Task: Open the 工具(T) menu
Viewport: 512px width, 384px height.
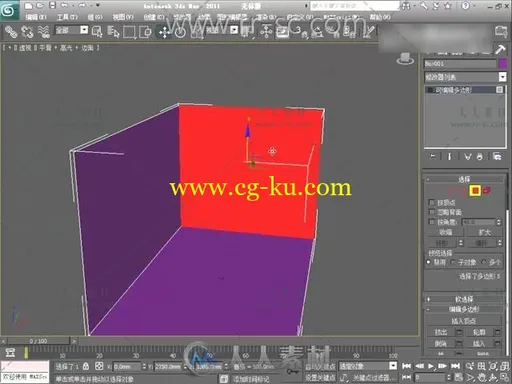Action: tap(67, 17)
